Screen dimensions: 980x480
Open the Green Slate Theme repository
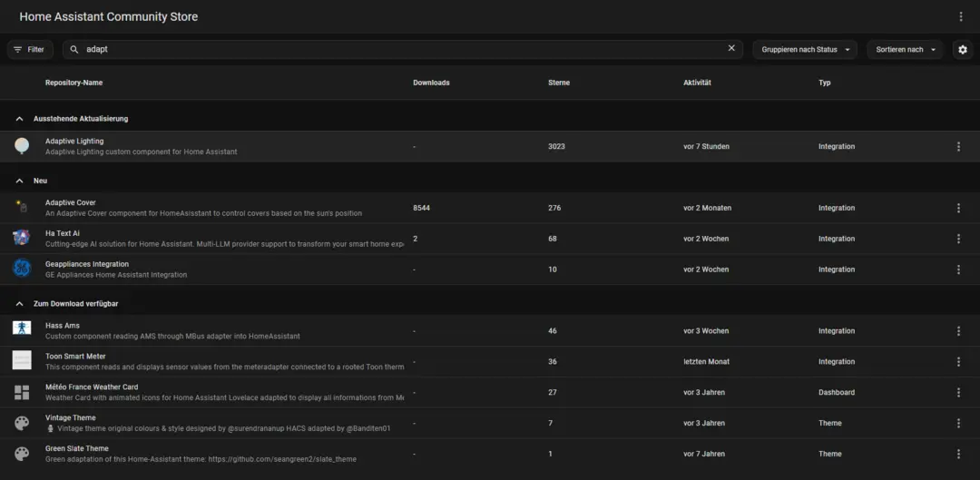pos(77,449)
